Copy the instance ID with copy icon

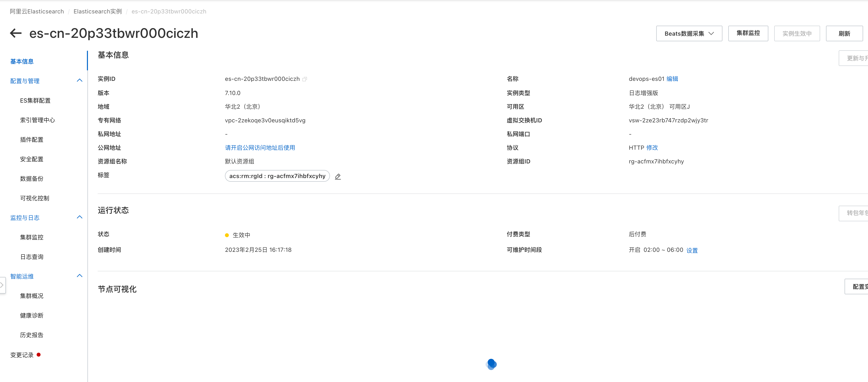[305, 79]
